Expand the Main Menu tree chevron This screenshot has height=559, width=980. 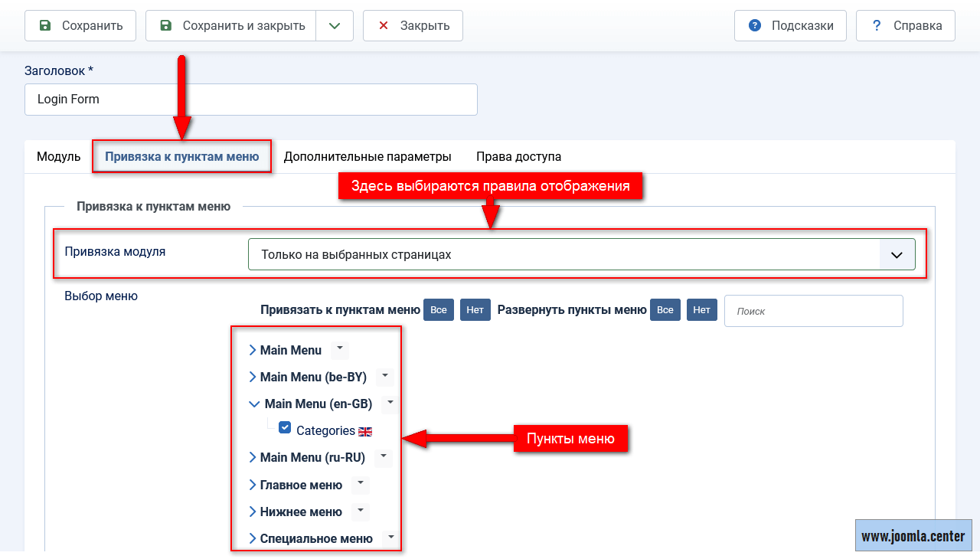253,350
